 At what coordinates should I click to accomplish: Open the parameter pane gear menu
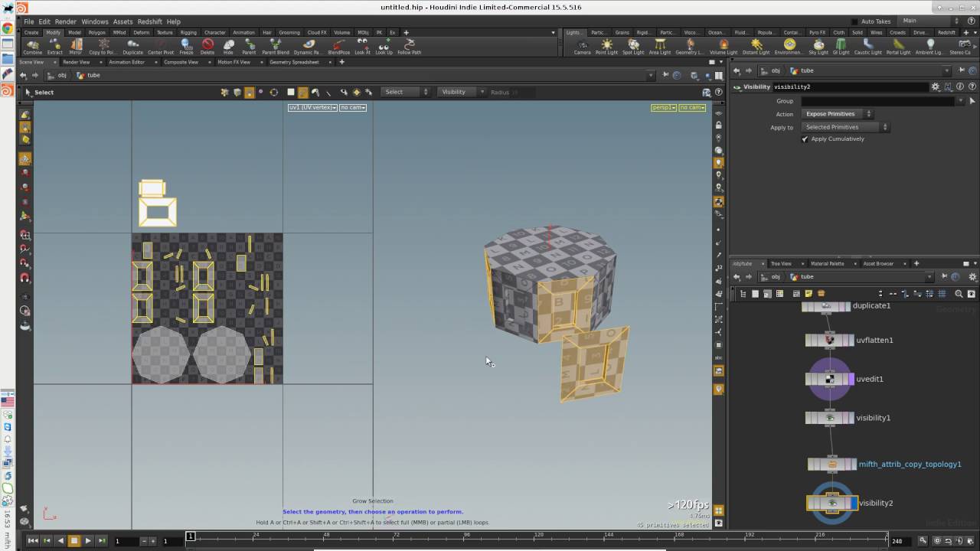(x=936, y=87)
